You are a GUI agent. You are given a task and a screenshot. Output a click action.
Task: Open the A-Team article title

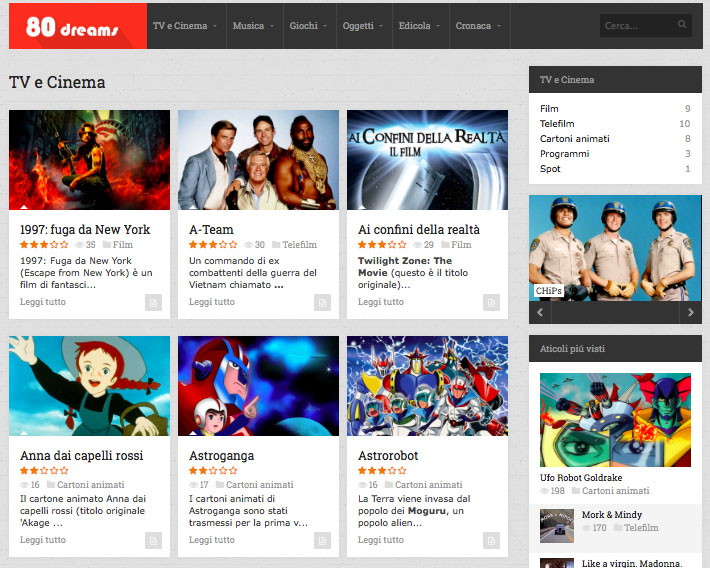point(211,230)
